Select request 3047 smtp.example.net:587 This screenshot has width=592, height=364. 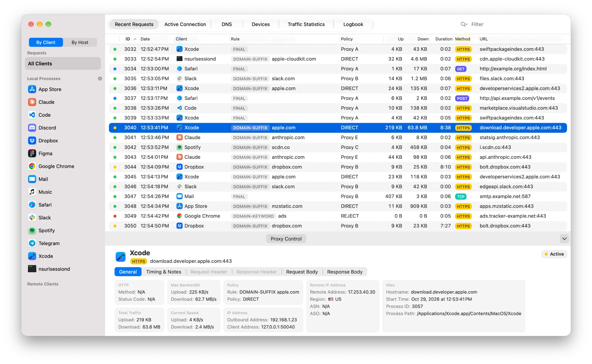(338, 196)
